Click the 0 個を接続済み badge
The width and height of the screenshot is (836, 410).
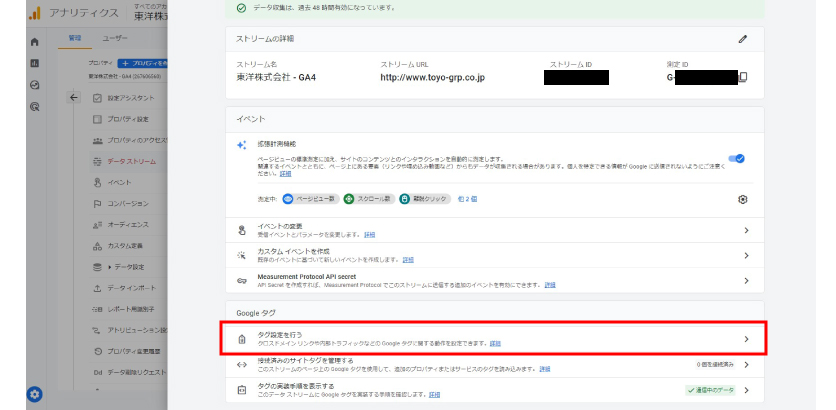tap(716, 365)
